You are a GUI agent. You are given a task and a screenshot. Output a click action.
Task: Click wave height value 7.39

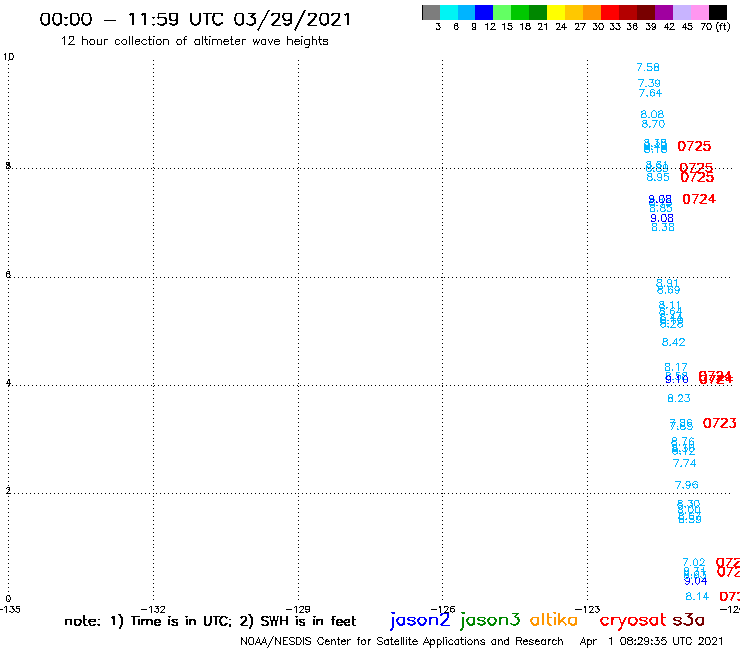(x=649, y=84)
